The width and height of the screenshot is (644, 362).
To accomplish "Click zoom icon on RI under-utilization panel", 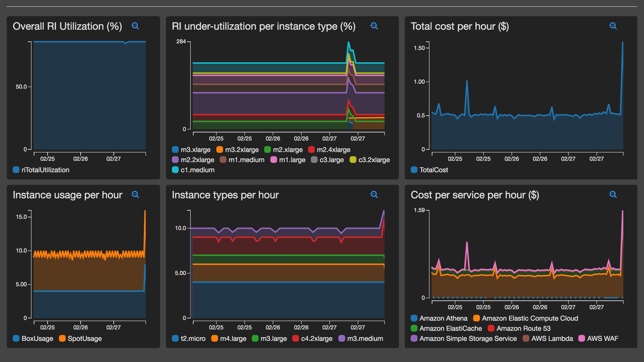I will (374, 26).
